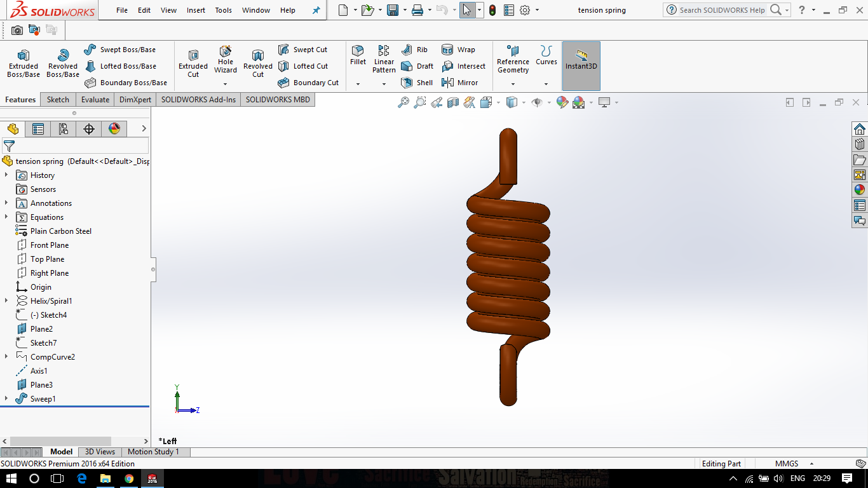
Task: Expand the Annotations tree node
Action: [x=6, y=203]
